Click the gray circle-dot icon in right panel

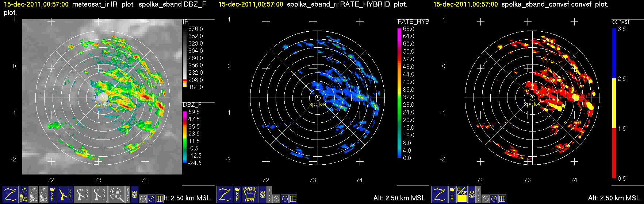[x=486, y=199]
